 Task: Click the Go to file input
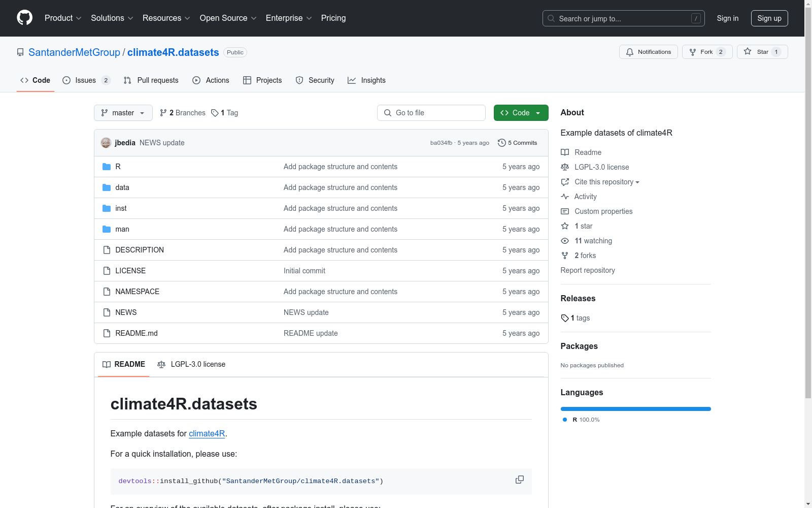point(431,113)
